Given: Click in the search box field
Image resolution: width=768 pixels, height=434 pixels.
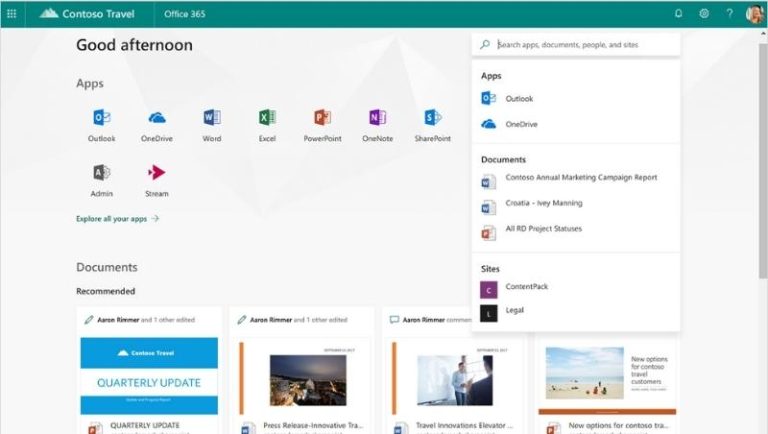Looking at the screenshot, I should (x=580, y=45).
